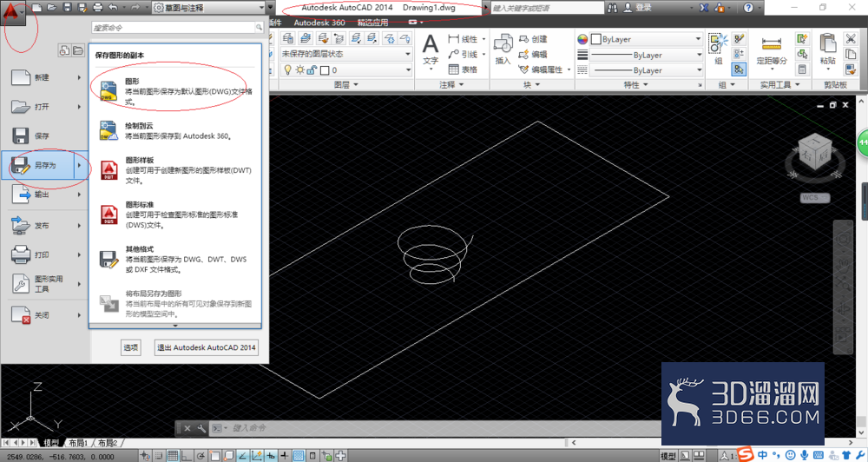868x462 pixels.
Task: Expand the 图层 panel title
Action: (x=346, y=85)
